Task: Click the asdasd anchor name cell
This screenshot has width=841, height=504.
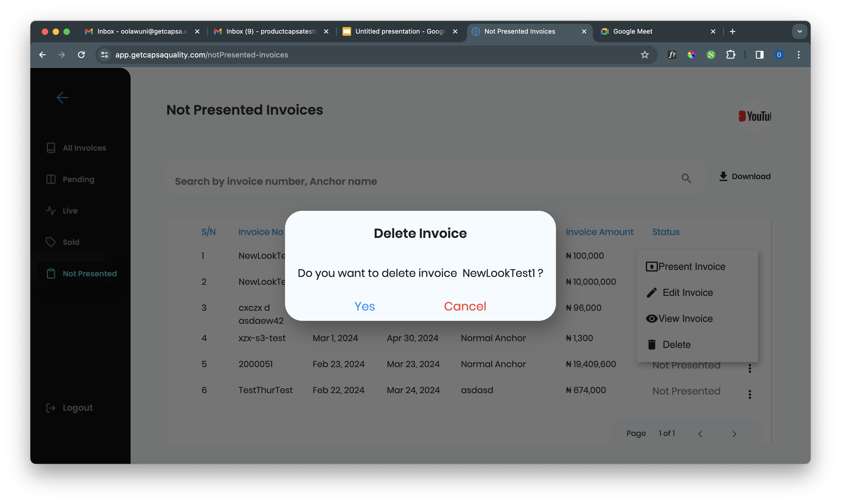Action: pos(477,390)
